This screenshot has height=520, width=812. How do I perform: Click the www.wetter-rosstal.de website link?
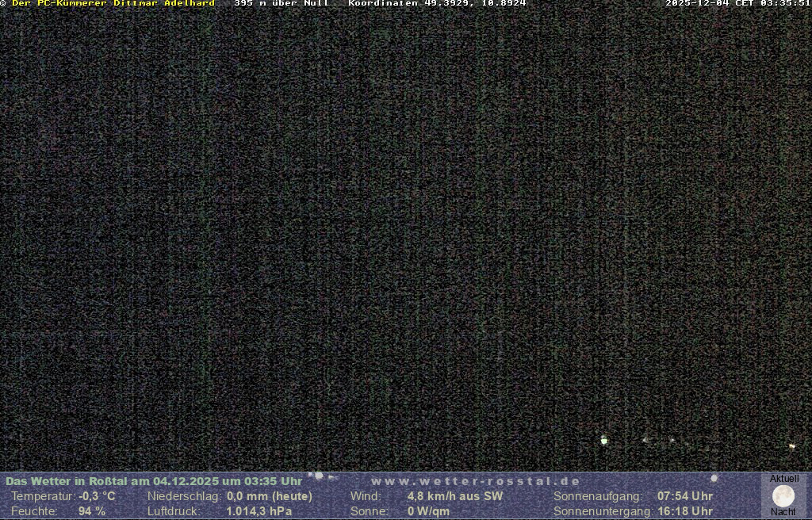click(x=476, y=481)
